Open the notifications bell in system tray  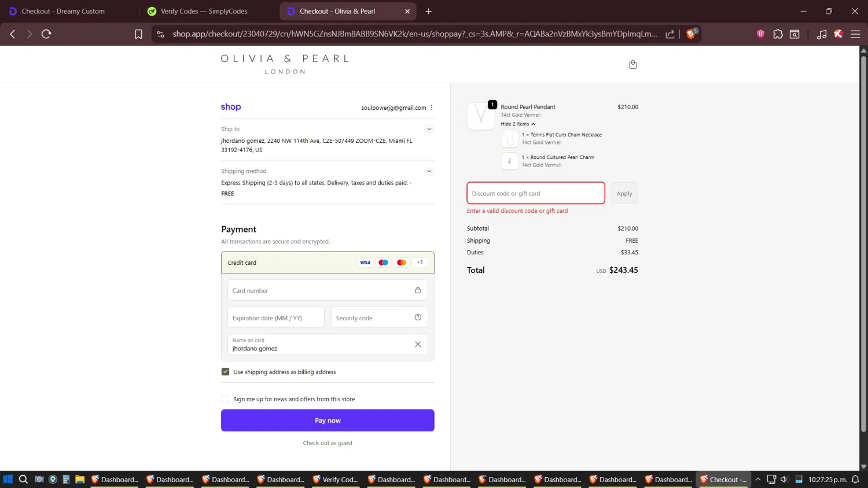(x=855, y=479)
